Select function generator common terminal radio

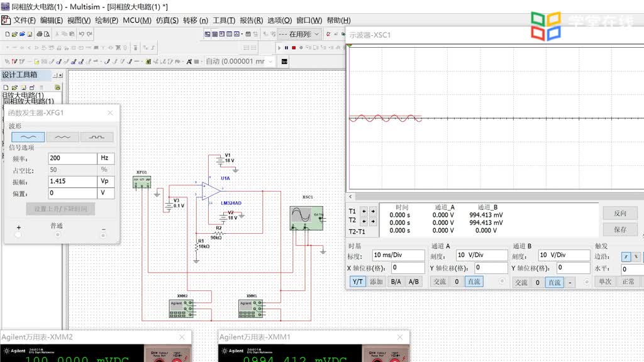pyautogui.click(x=57, y=235)
